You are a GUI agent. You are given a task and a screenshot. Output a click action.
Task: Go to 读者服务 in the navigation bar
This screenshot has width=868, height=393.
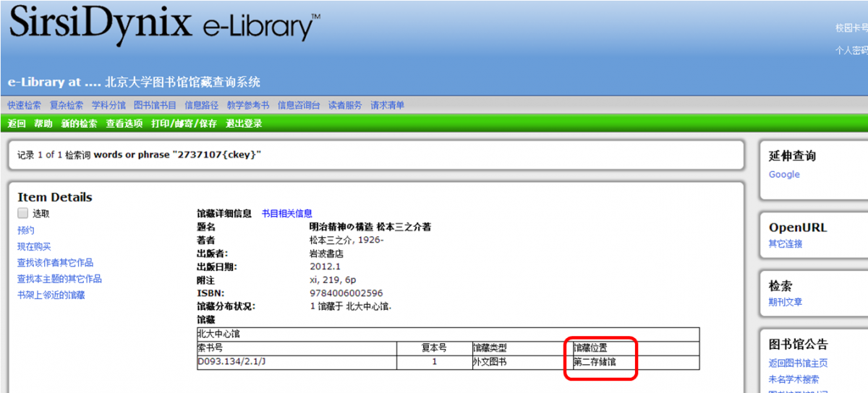345,105
